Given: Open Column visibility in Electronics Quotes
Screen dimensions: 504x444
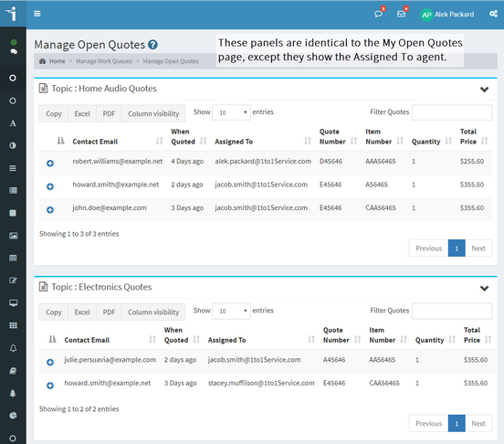Looking at the screenshot, I should pos(153,312).
